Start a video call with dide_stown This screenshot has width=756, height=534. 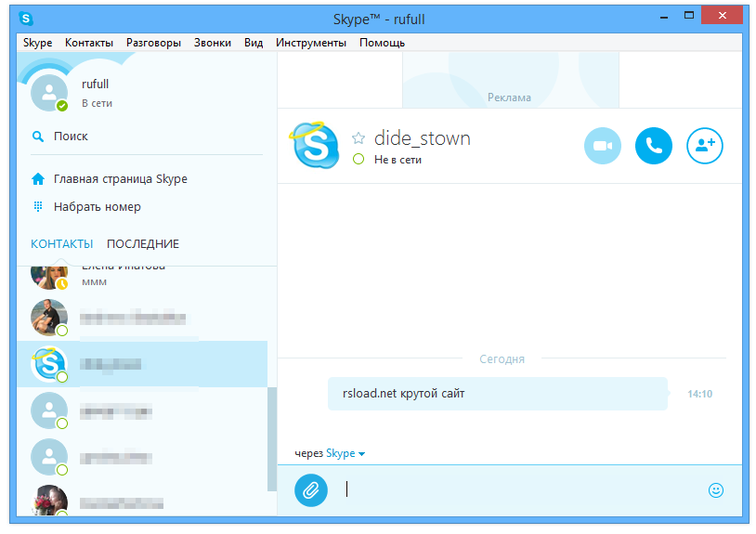(x=602, y=146)
